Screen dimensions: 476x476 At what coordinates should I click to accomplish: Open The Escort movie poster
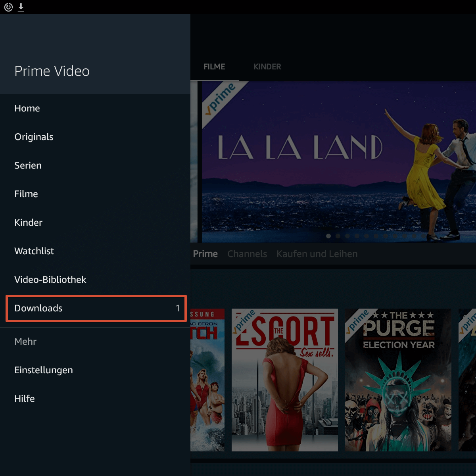point(285,380)
